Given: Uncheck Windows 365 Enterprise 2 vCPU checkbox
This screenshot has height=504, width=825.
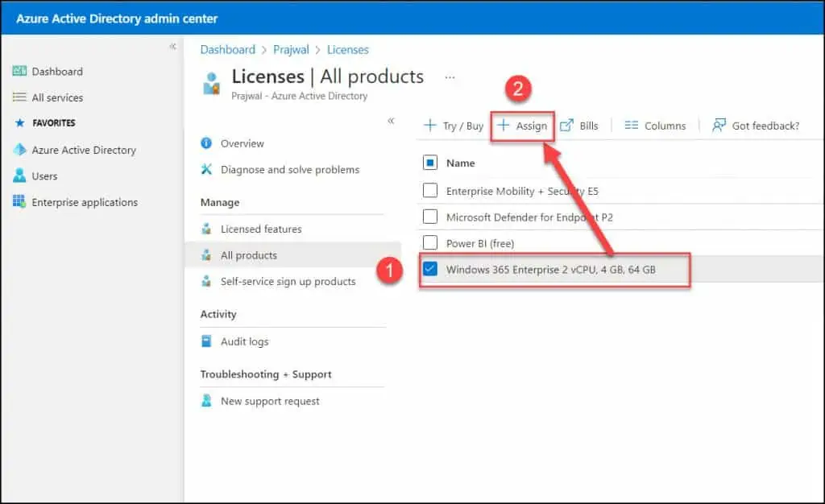Looking at the screenshot, I should 430,269.
